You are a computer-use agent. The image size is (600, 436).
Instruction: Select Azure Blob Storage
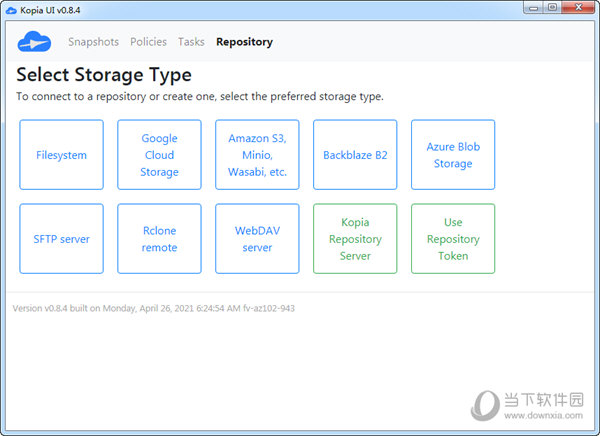(x=453, y=155)
